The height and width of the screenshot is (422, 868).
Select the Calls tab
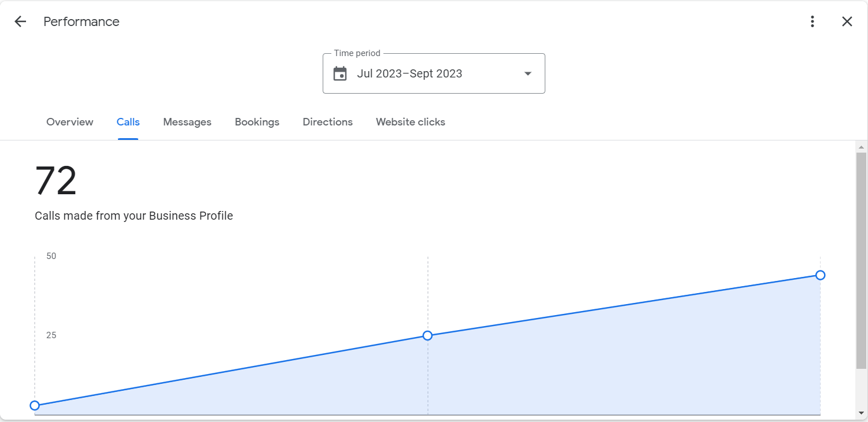click(128, 122)
